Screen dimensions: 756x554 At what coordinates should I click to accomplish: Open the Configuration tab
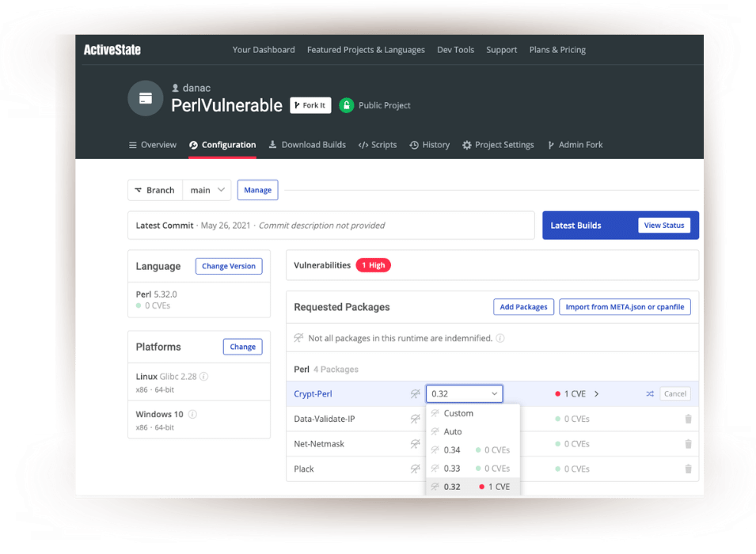222,145
